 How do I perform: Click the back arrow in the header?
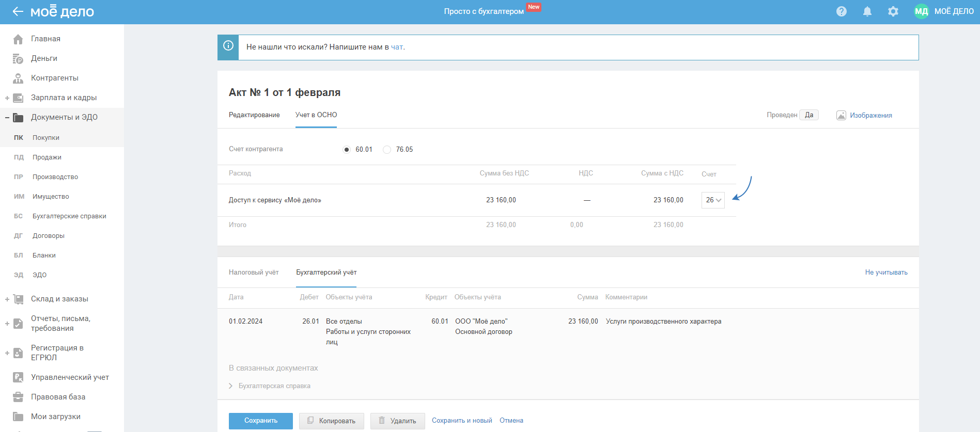18,11
